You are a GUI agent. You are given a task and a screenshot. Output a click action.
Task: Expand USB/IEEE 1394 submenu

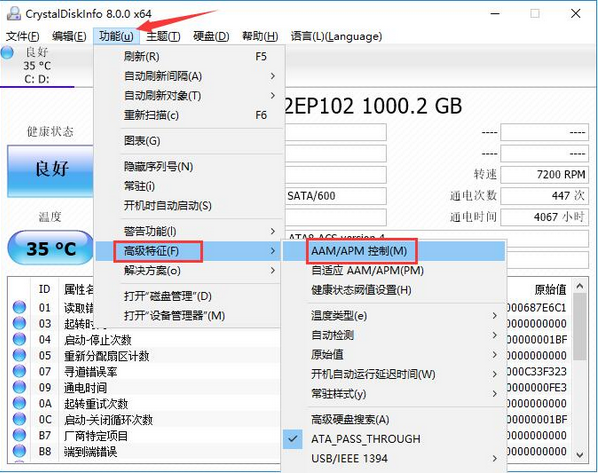click(x=394, y=458)
